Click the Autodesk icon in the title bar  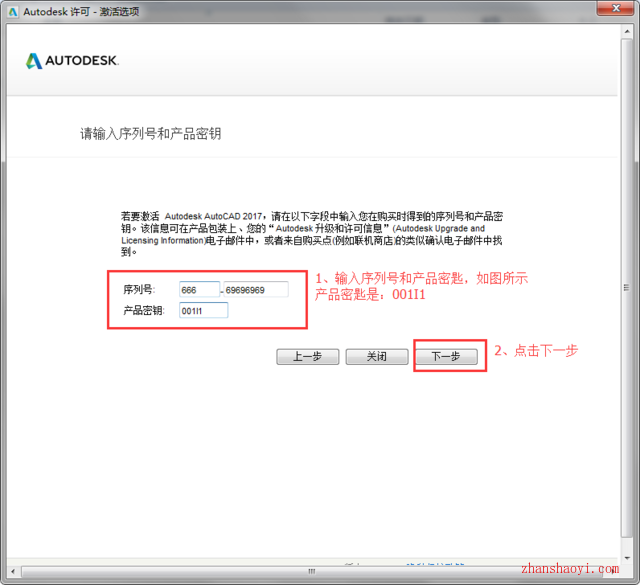click(x=13, y=12)
